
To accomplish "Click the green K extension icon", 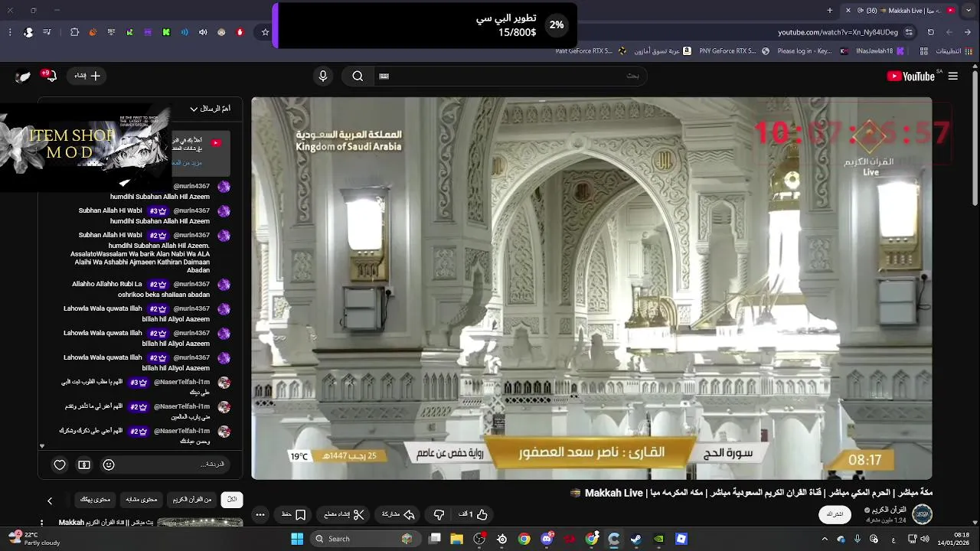I will pyautogui.click(x=166, y=32).
